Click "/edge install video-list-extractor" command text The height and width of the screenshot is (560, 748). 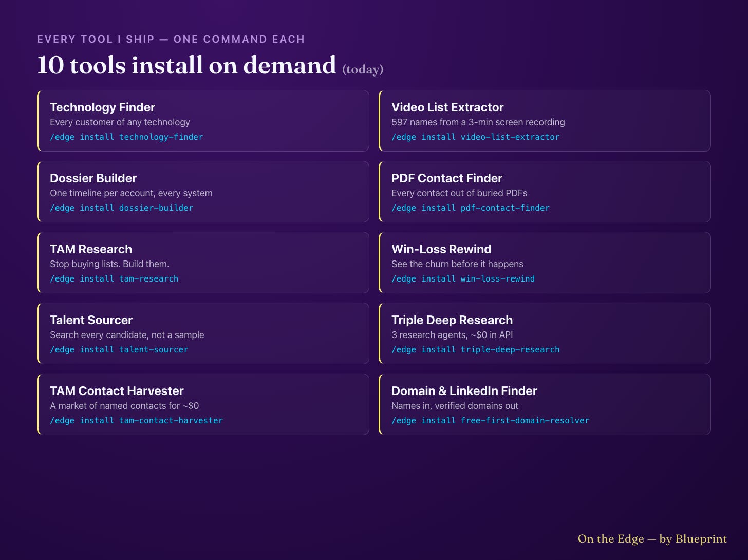(x=476, y=137)
